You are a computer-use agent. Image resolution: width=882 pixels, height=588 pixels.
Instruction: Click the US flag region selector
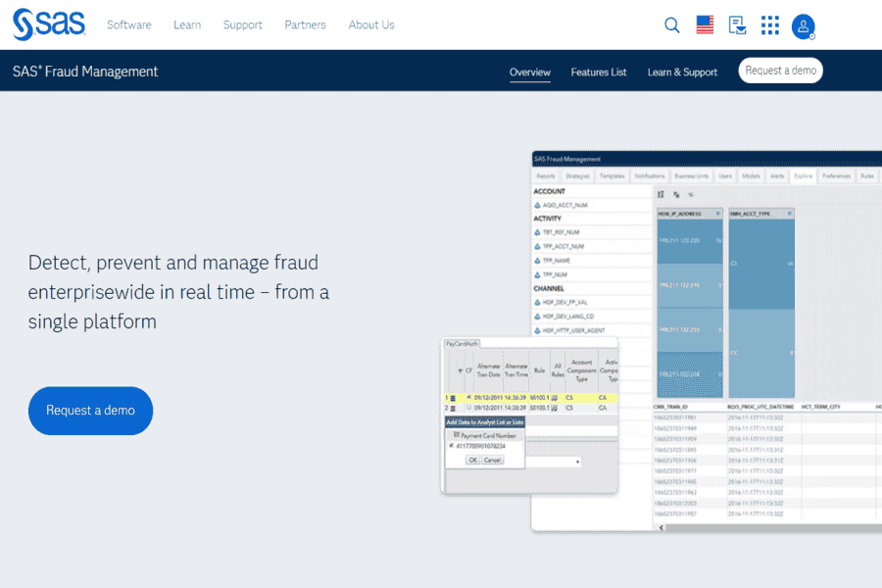[705, 24]
